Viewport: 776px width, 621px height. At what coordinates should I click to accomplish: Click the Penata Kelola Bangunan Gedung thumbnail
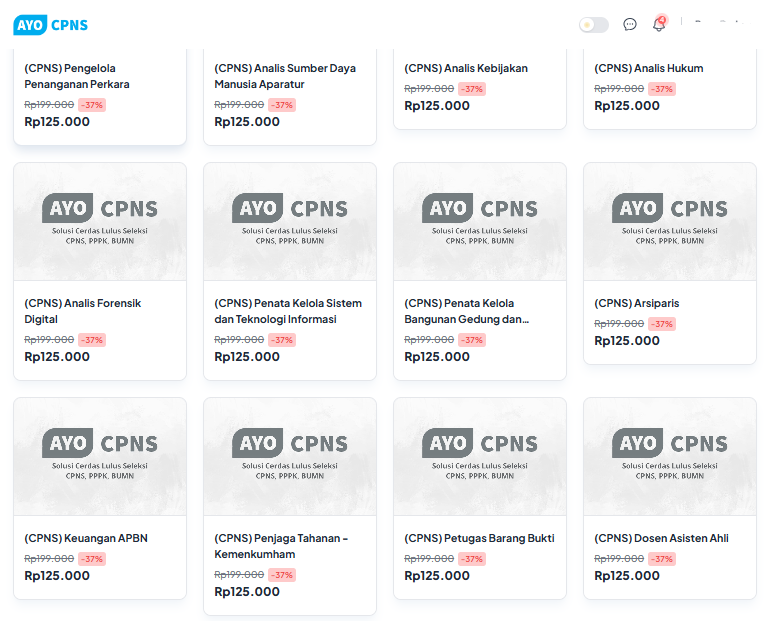[x=480, y=222]
